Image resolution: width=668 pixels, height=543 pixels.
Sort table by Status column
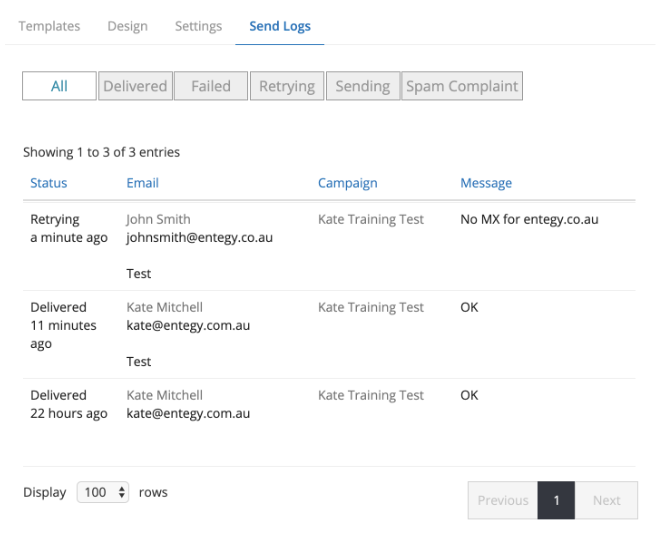pos(49,183)
